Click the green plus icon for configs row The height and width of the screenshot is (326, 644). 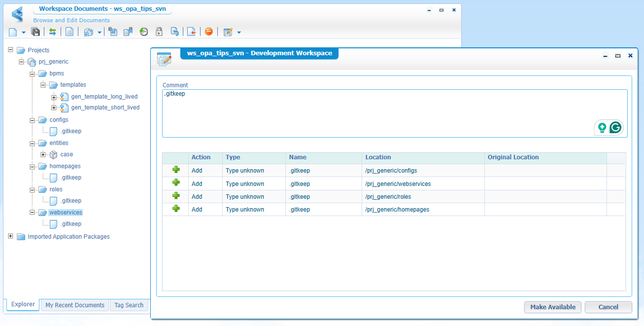click(176, 170)
